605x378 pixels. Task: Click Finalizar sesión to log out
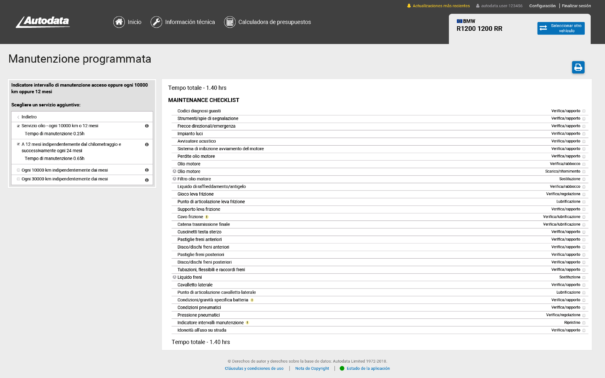point(576,6)
